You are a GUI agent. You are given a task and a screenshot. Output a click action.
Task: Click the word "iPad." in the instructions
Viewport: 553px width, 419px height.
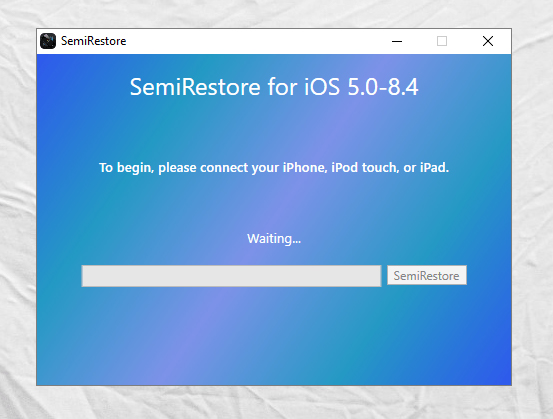pyautogui.click(x=434, y=168)
